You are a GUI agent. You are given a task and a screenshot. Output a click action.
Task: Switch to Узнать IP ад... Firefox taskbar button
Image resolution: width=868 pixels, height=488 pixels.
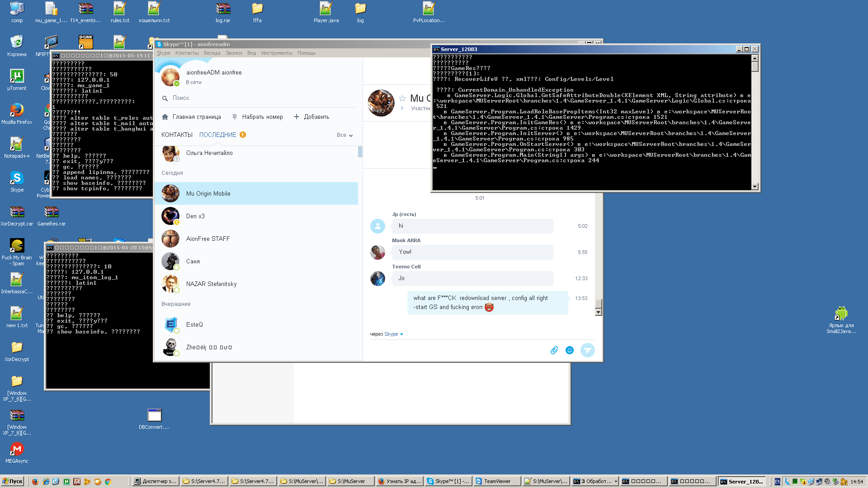(x=399, y=482)
